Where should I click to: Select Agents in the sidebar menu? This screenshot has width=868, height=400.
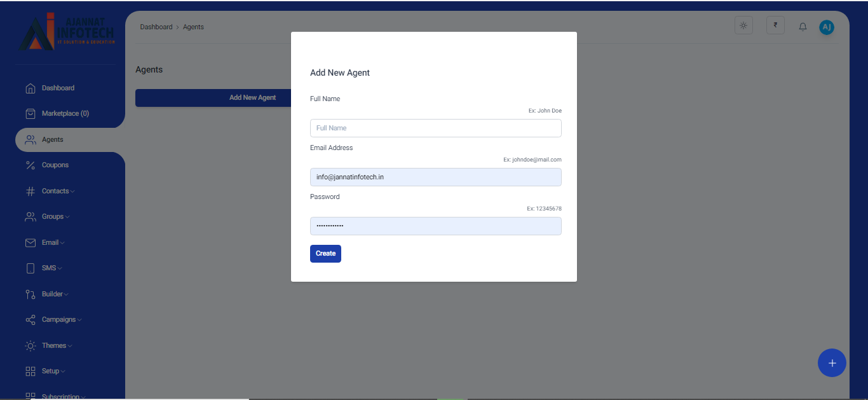click(x=53, y=140)
